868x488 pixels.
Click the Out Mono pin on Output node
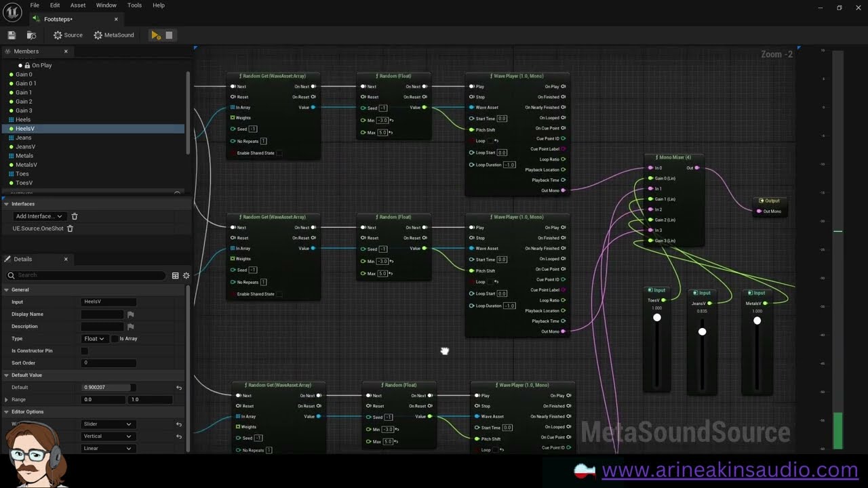(x=759, y=211)
